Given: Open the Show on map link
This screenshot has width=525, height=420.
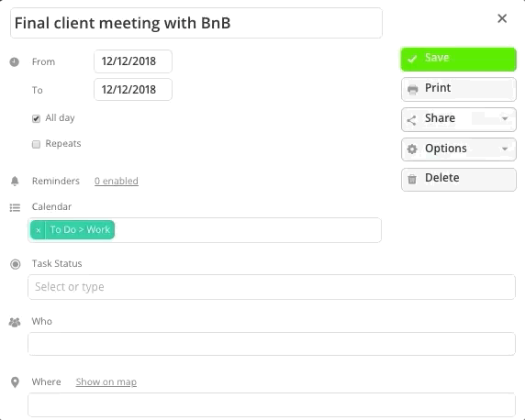Looking at the screenshot, I should [106, 381].
